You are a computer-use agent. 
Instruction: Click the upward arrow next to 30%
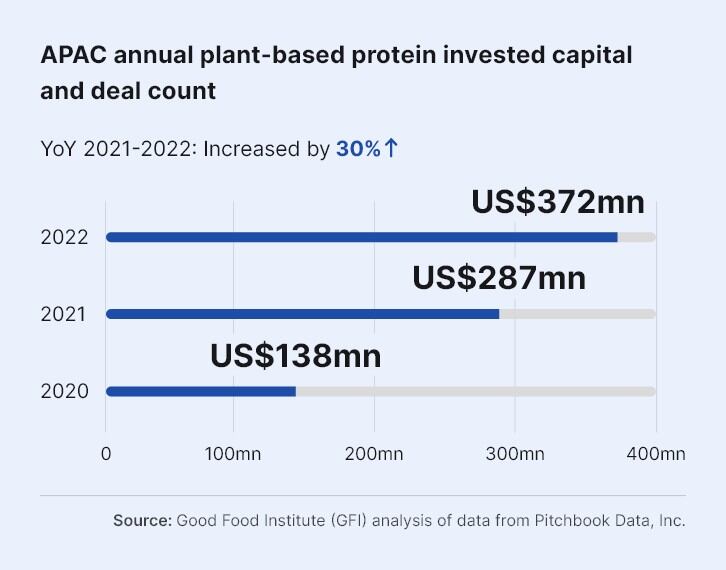coord(391,149)
